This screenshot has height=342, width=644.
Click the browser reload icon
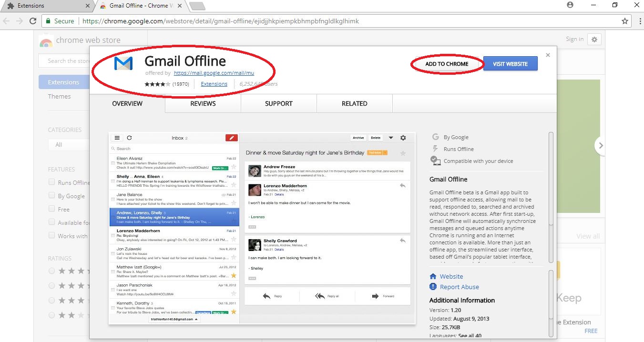[x=33, y=21]
